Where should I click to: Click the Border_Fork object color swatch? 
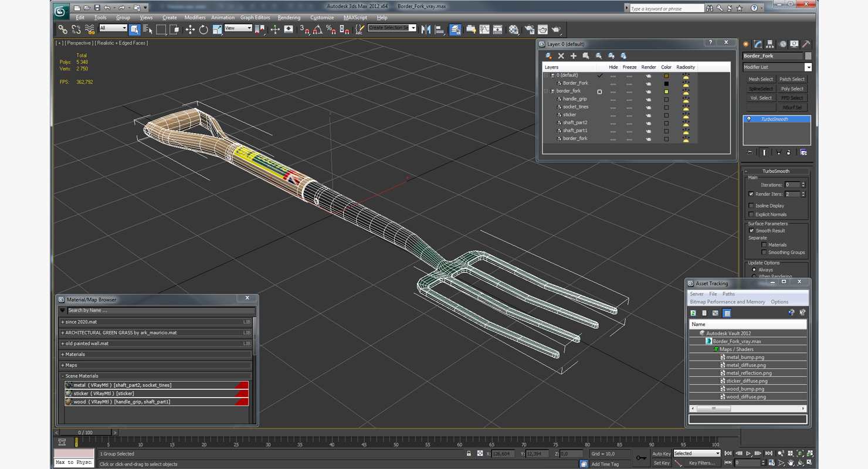click(x=666, y=84)
